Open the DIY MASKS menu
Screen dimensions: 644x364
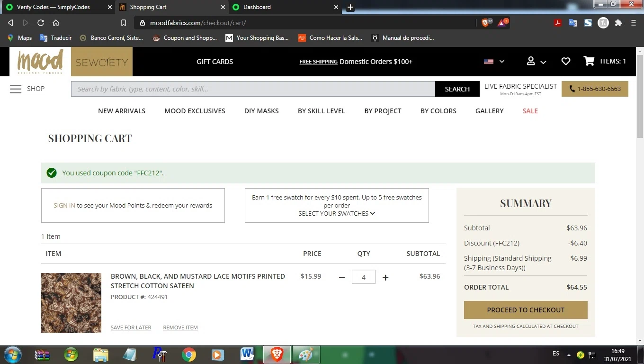point(261,111)
